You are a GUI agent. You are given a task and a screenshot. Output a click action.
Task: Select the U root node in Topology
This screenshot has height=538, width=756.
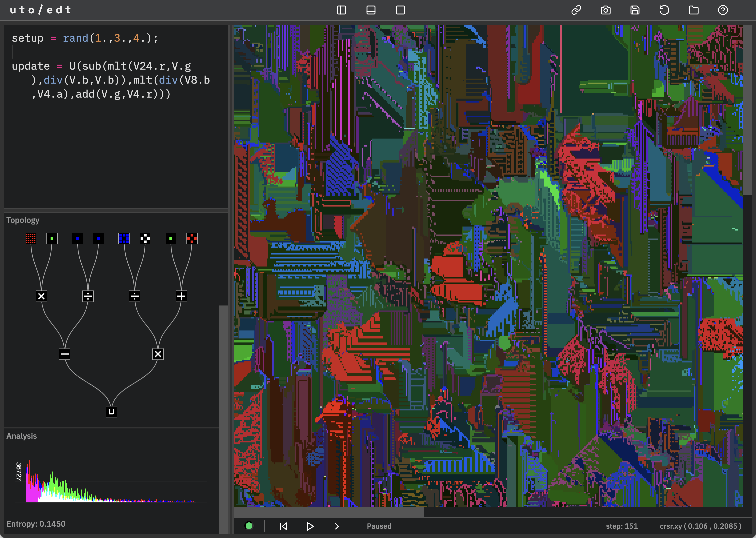[x=111, y=411]
